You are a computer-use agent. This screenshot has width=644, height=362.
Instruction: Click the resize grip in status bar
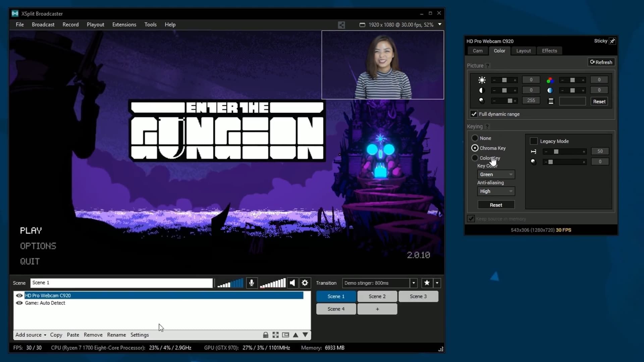pos(441,349)
